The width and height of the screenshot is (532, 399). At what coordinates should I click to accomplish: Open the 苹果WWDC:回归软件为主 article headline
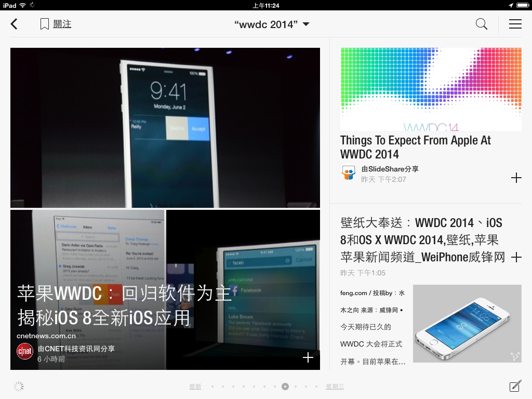coord(124,305)
